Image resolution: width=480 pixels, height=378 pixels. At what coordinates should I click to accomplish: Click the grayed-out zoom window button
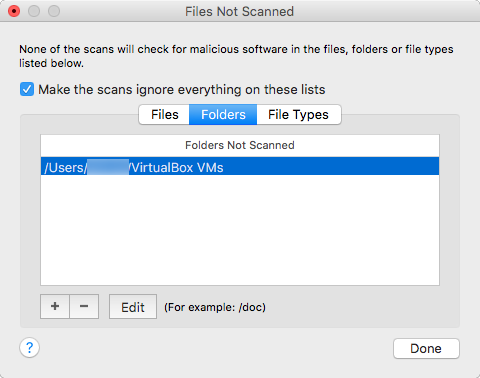click(x=54, y=11)
